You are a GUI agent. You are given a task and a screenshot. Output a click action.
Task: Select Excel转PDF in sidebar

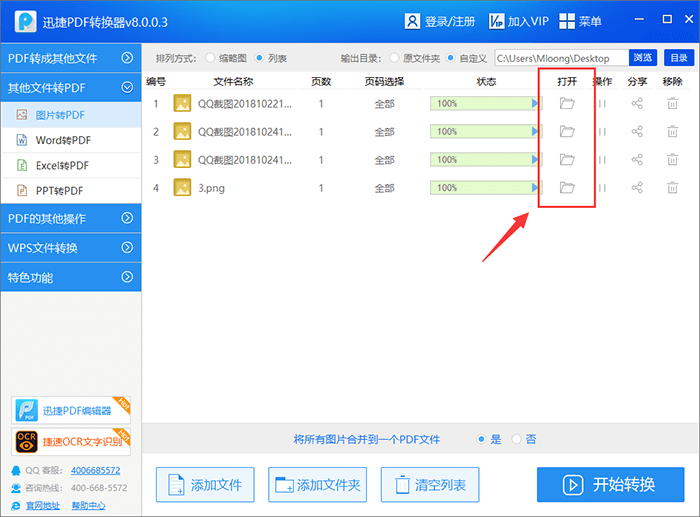(71, 166)
